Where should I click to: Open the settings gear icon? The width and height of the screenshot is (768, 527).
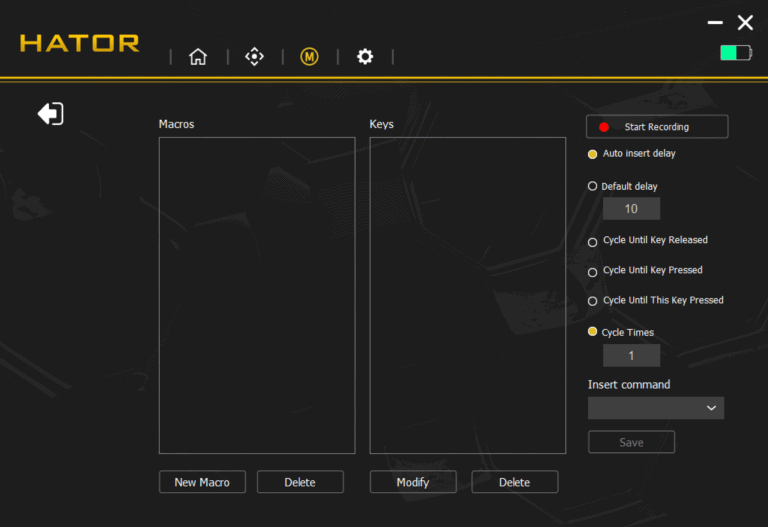(x=365, y=57)
